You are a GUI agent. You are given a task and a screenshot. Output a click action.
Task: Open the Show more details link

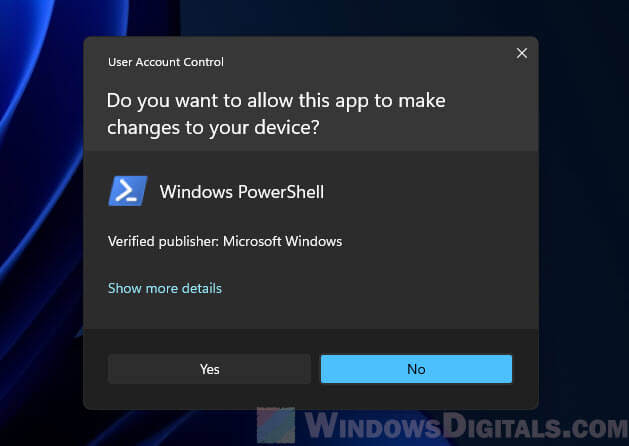coord(165,288)
